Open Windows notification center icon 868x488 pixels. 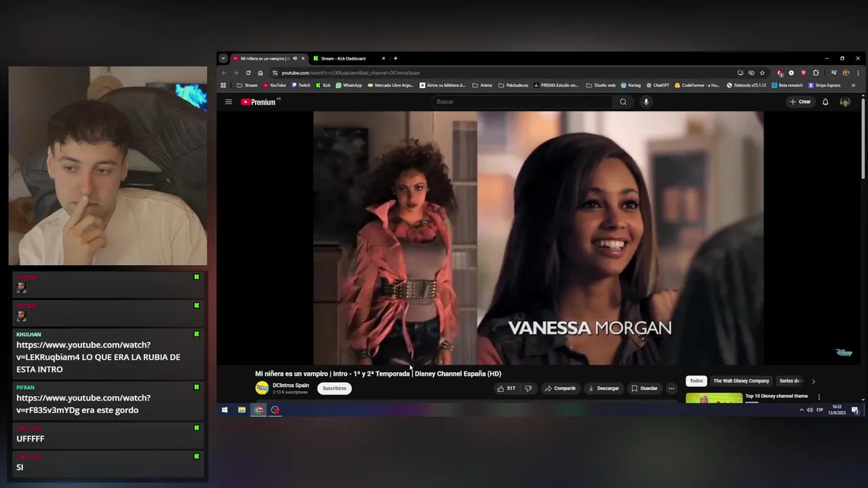point(855,410)
